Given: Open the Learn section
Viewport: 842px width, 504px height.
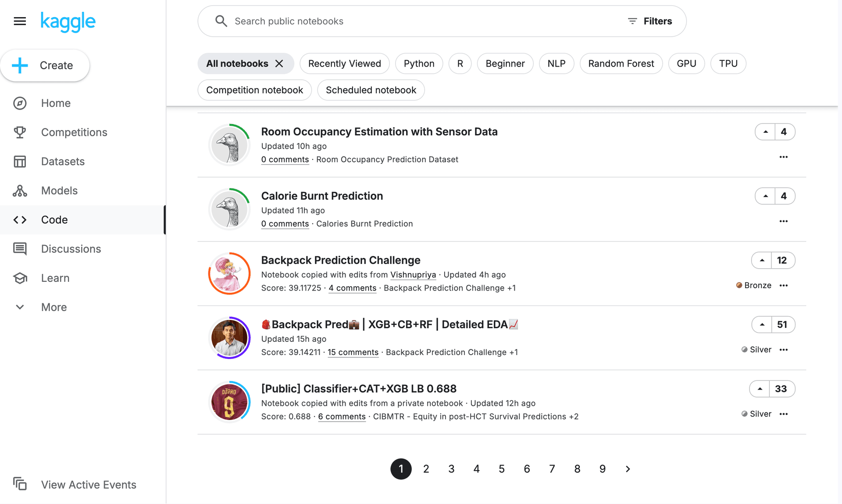Looking at the screenshot, I should coord(55,278).
